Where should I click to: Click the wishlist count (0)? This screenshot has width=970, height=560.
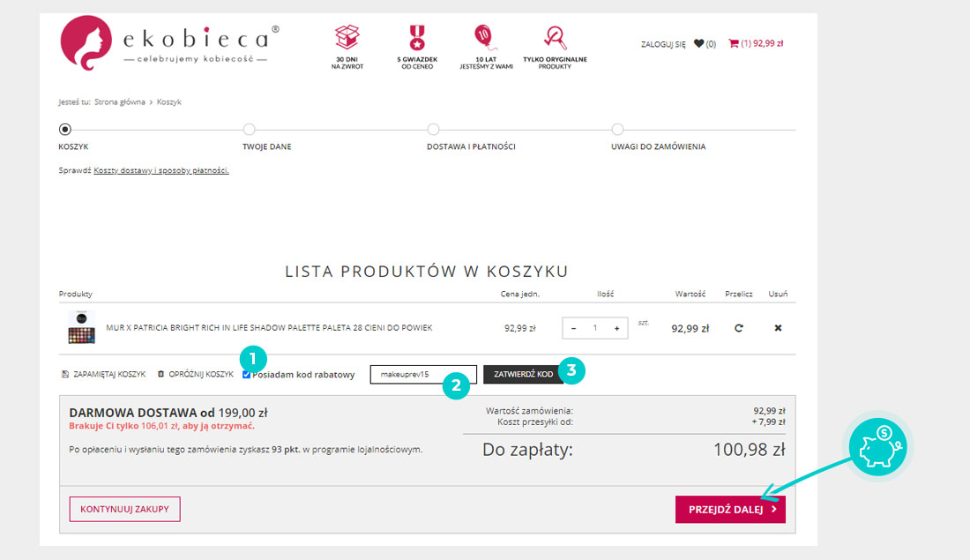click(711, 44)
